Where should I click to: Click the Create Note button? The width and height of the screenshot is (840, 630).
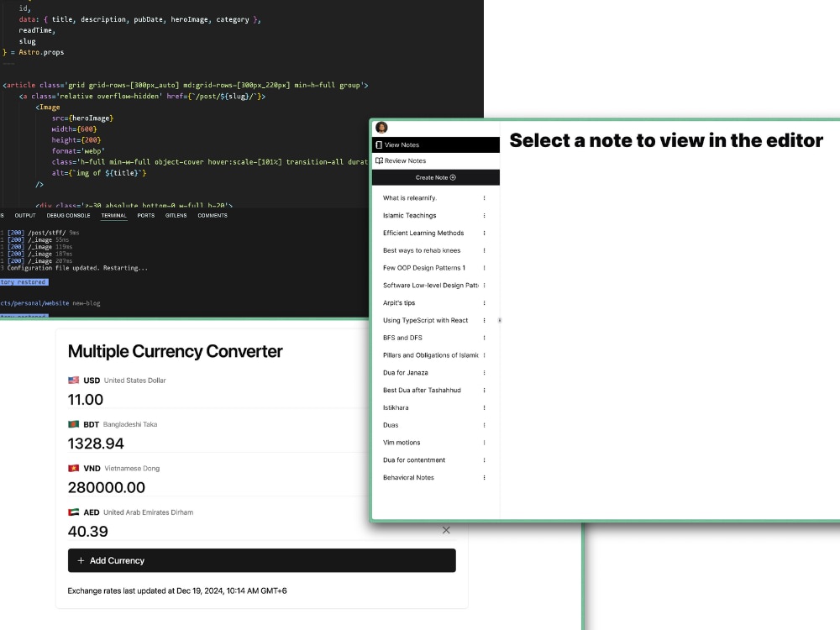pos(435,177)
